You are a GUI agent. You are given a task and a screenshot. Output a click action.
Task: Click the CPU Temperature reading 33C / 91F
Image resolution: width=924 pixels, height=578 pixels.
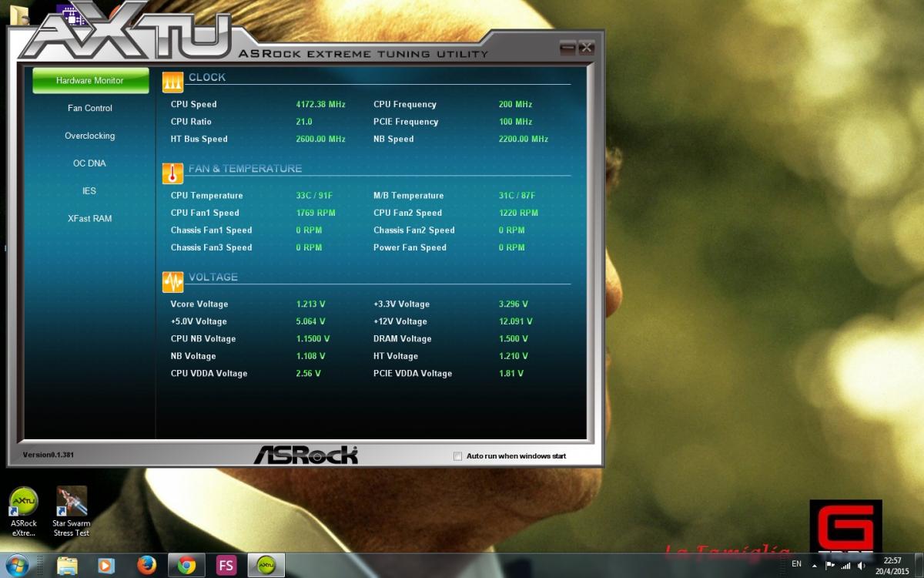point(314,196)
